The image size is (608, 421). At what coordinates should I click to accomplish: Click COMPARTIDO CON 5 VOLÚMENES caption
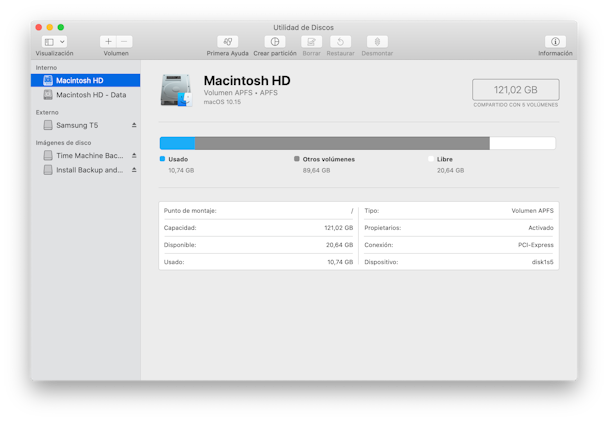click(515, 105)
